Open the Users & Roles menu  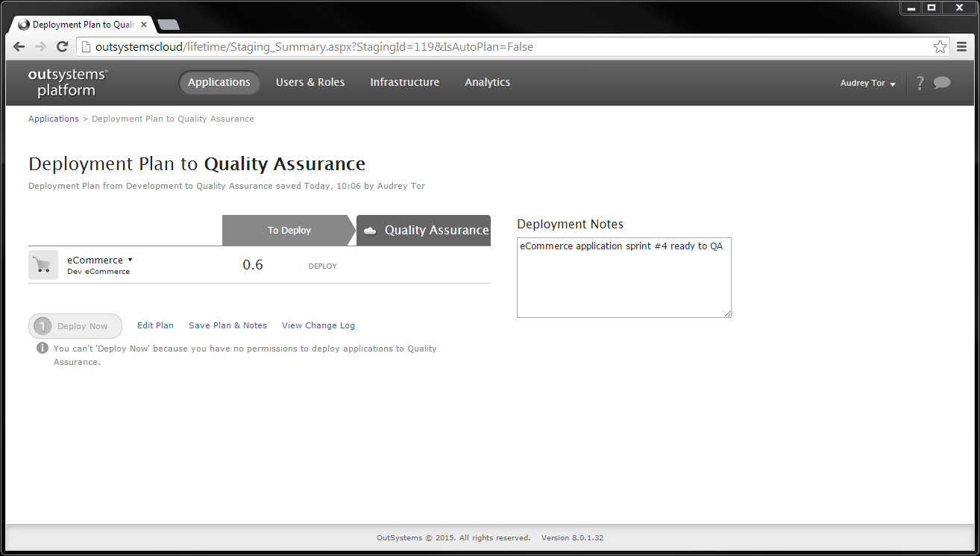click(x=310, y=82)
